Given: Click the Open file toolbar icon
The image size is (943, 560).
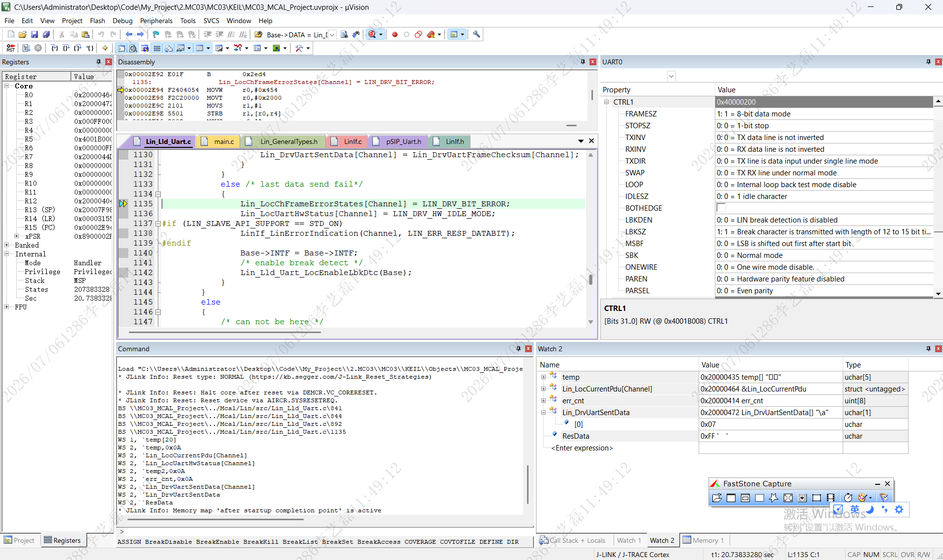Looking at the screenshot, I should (23, 34).
